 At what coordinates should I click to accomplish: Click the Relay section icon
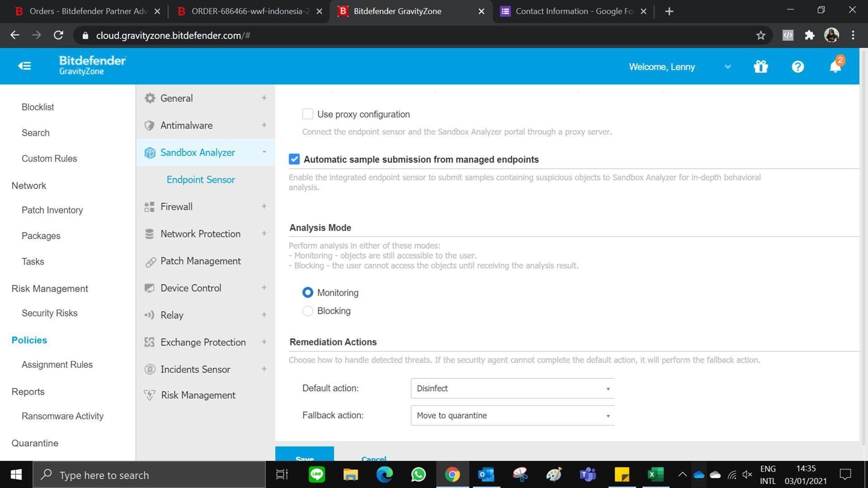pyautogui.click(x=149, y=315)
